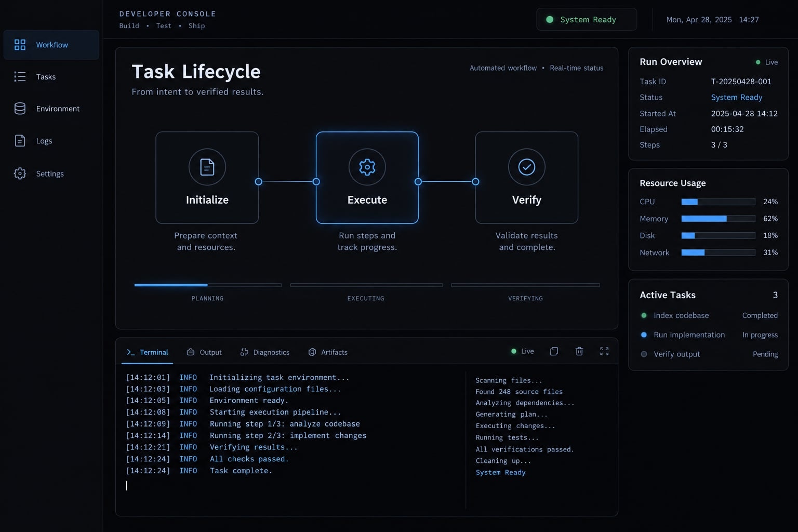798x532 pixels.
Task: Expand terminal to fullscreen icon
Action: click(x=604, y=351)
